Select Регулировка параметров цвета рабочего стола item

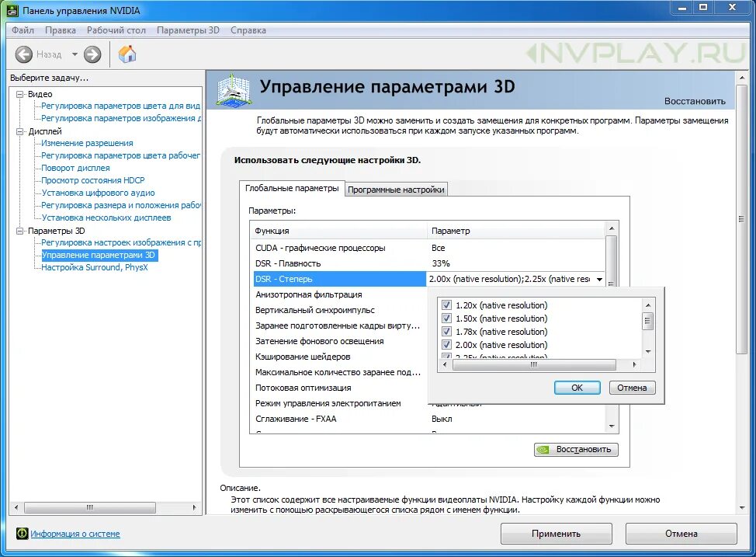pyautogui.click(x=120, y=155)
